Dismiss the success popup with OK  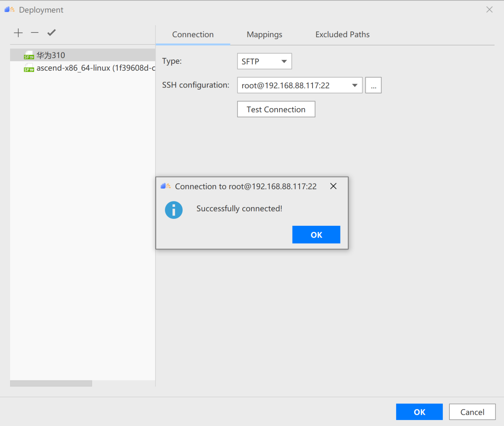click(x=316, y=235)
